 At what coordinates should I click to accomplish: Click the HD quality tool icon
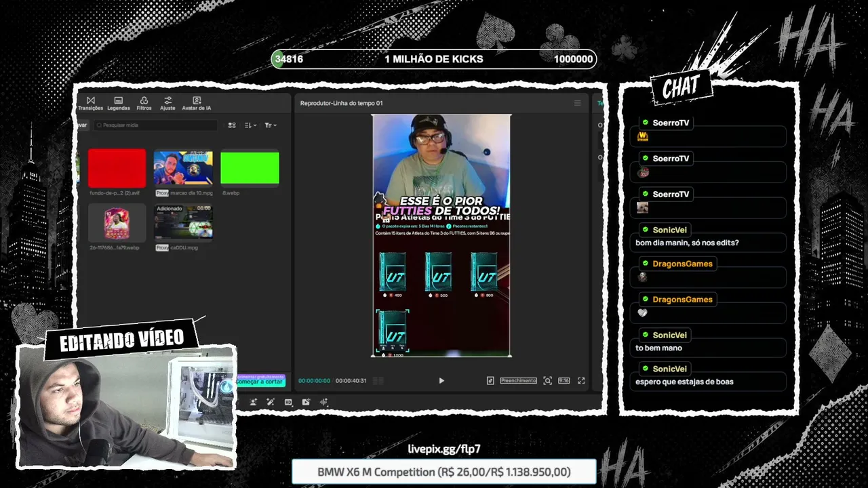point(288,402)
